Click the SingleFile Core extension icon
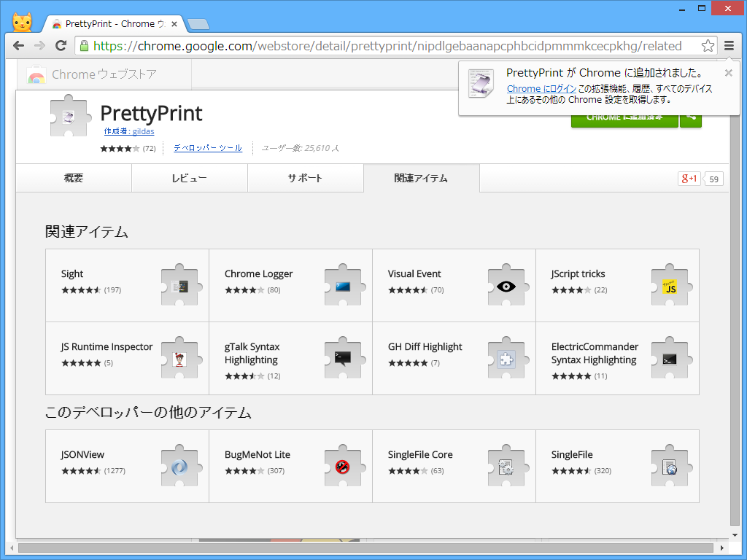 point(506,467)
